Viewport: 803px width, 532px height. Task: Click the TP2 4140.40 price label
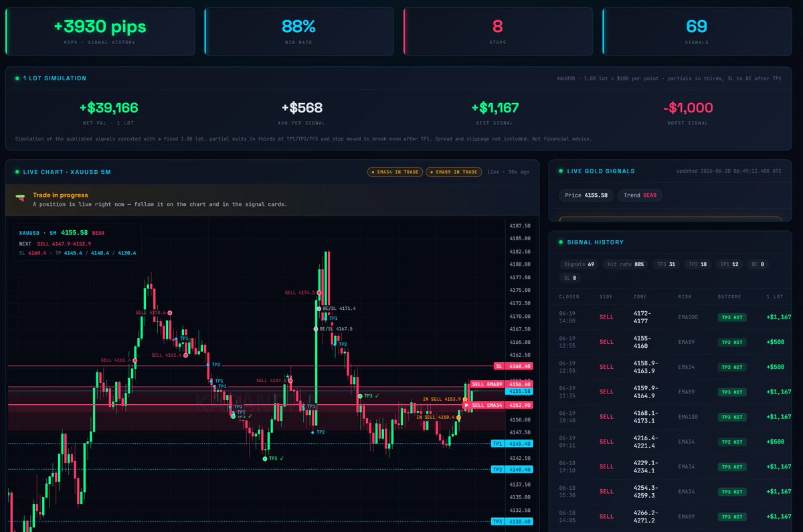512,470
